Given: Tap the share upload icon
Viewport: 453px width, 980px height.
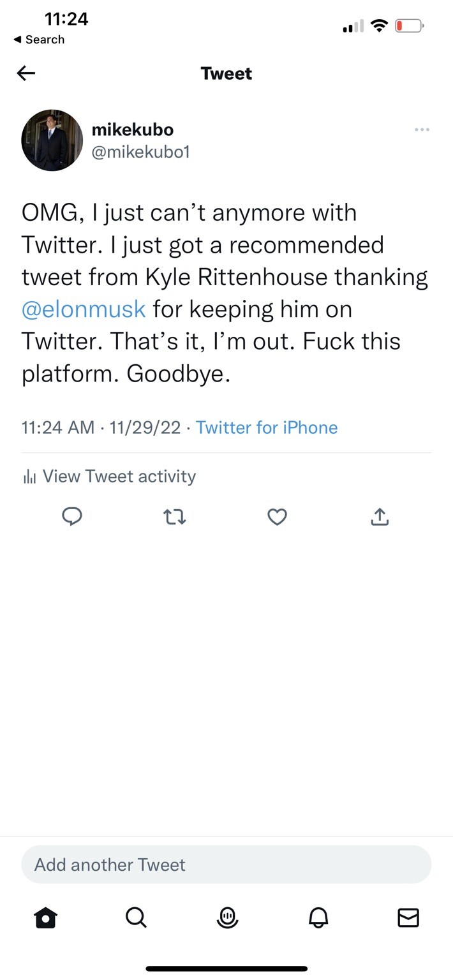Looking at the screenshot, I should coord(380,516).
